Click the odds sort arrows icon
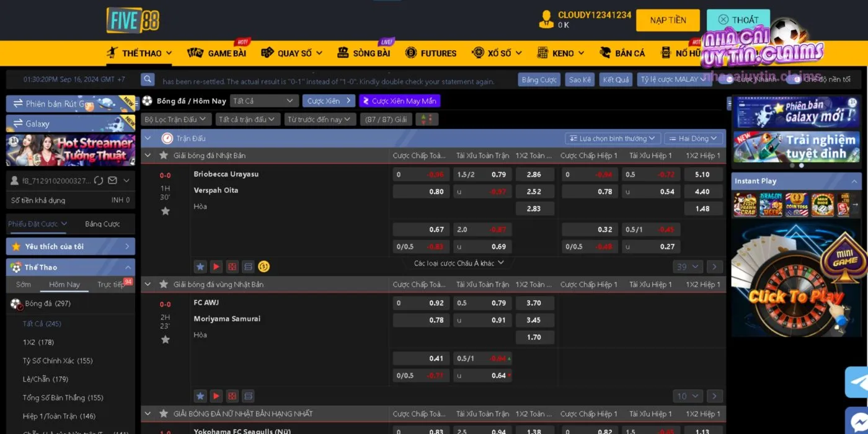Screen dimensions: 868x434 (427, 119)
